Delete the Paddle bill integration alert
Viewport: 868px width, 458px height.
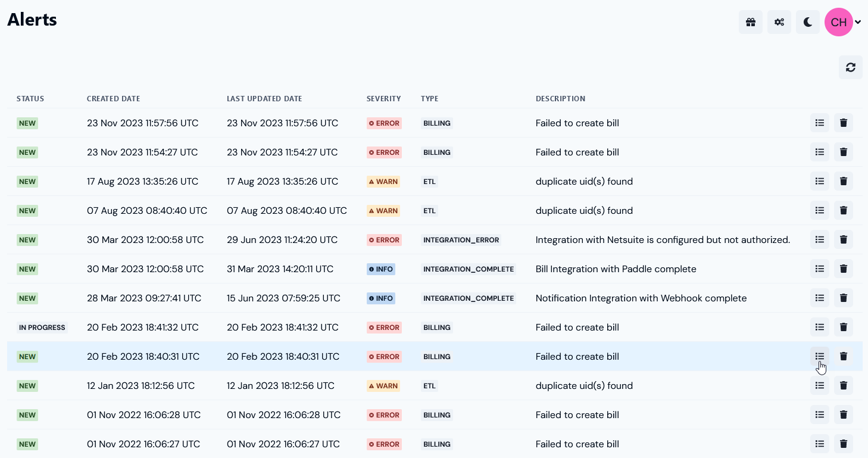tap(843, 269)
